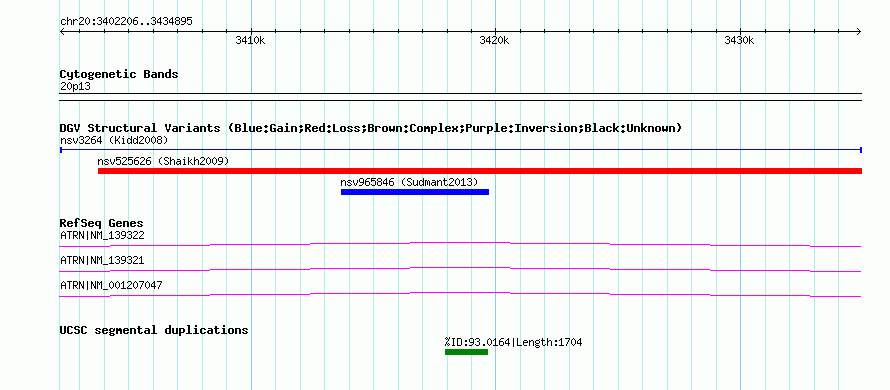Select the green segmental duplication bar

(467, 352)
